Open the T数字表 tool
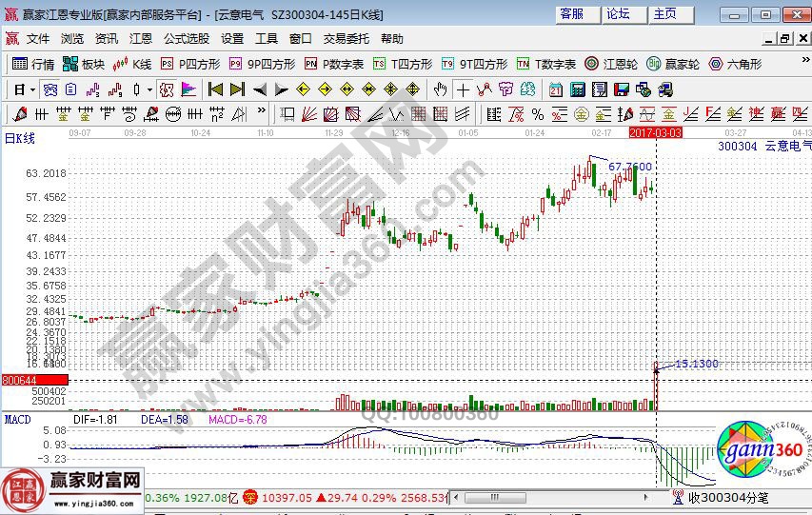Image resolution: width=812 pixels, height=515 pixels. tap(546, 64)
